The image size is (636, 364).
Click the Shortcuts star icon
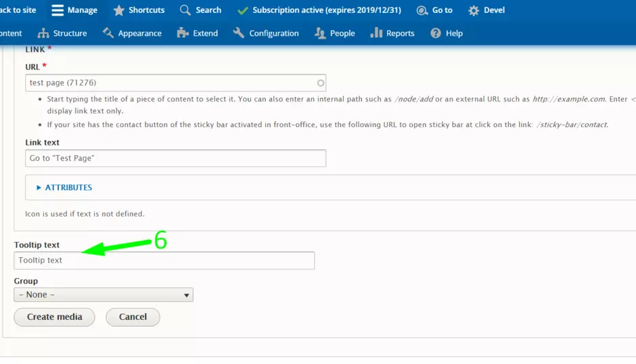119,10
